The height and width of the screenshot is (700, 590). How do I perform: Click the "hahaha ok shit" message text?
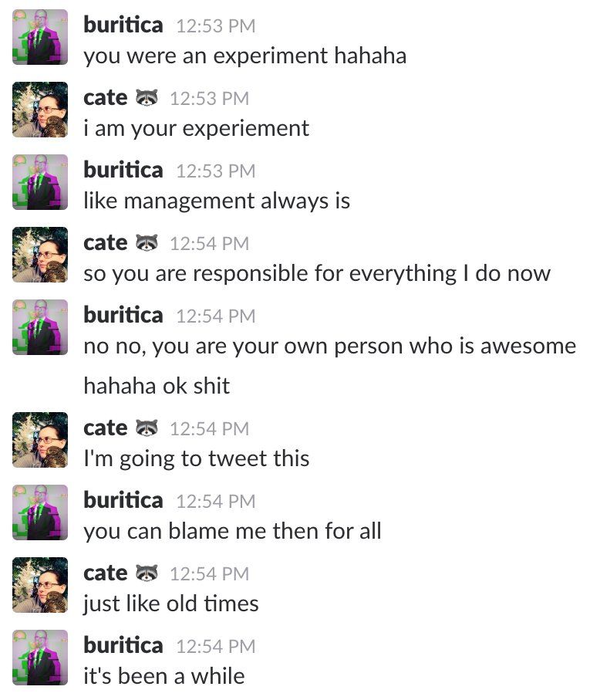[157, 386]
